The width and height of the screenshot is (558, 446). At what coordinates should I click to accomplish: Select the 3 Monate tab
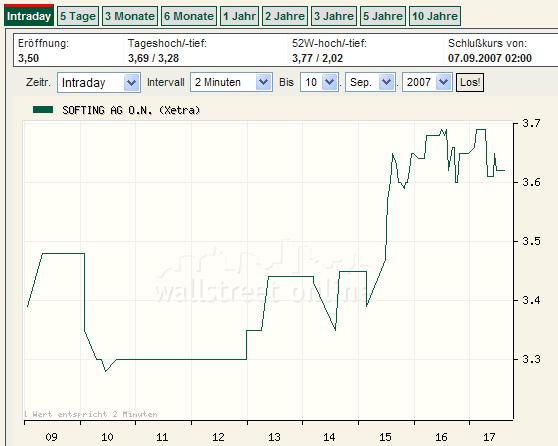tap(130, 16)
